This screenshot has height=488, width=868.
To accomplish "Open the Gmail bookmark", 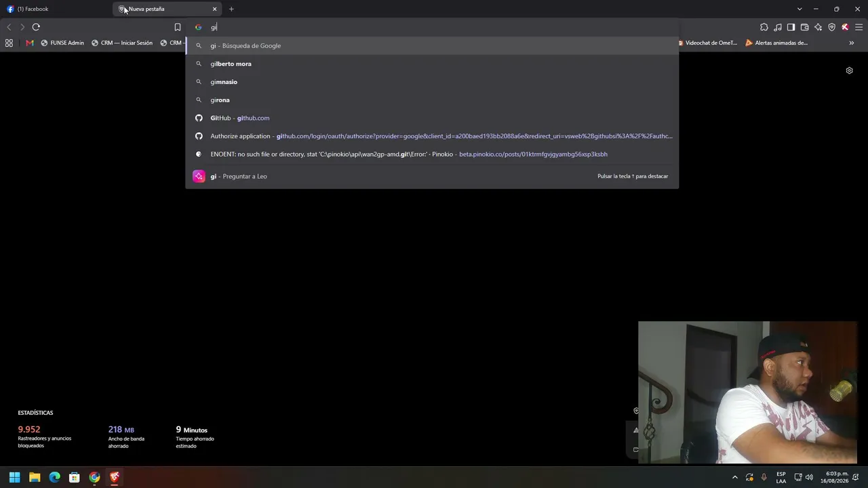I will click(29, 43).
